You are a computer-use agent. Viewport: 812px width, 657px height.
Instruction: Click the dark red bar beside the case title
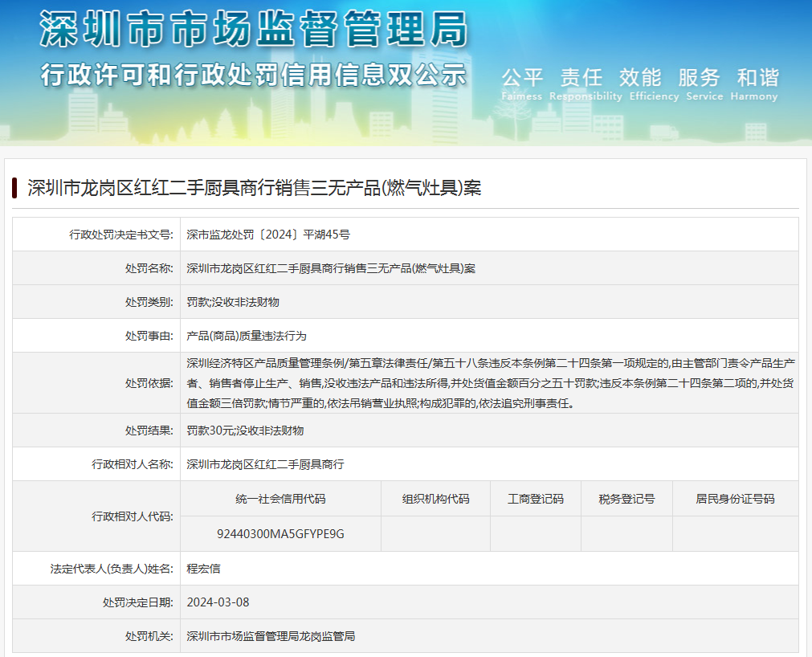tap(15, 188)
